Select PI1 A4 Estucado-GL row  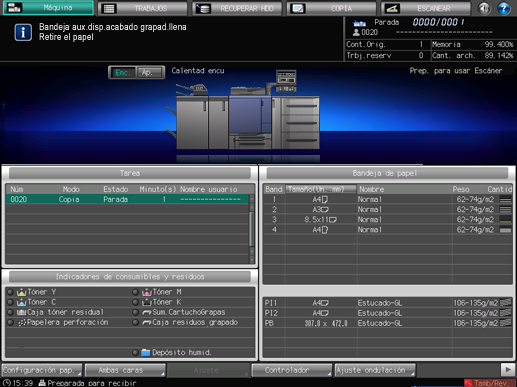pos(388,303)
